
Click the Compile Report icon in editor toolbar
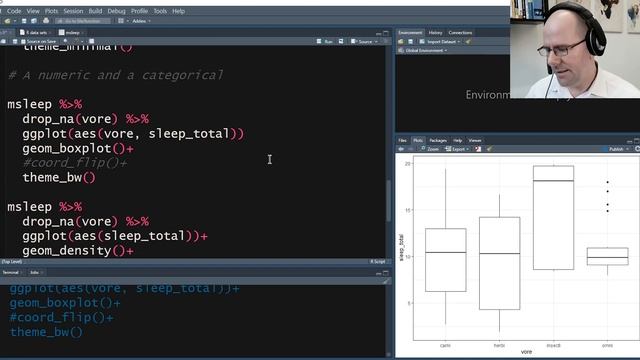tap(91, 41)
